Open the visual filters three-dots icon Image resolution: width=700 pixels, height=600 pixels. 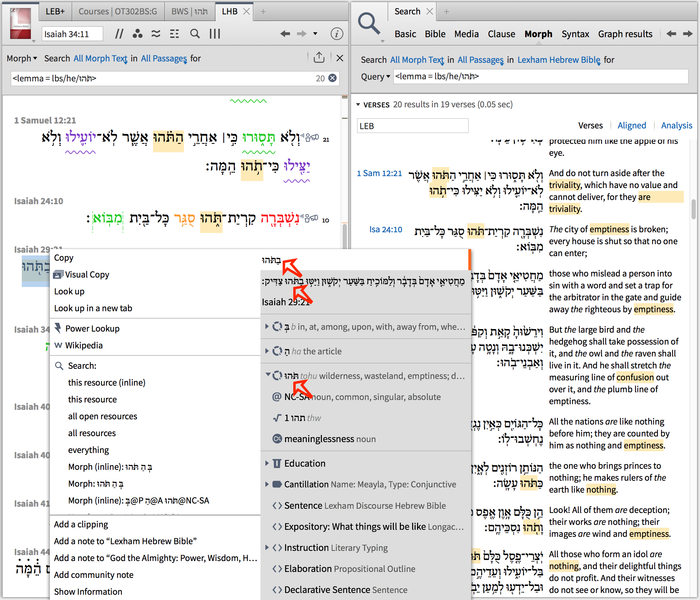click(x=137, y=34)
